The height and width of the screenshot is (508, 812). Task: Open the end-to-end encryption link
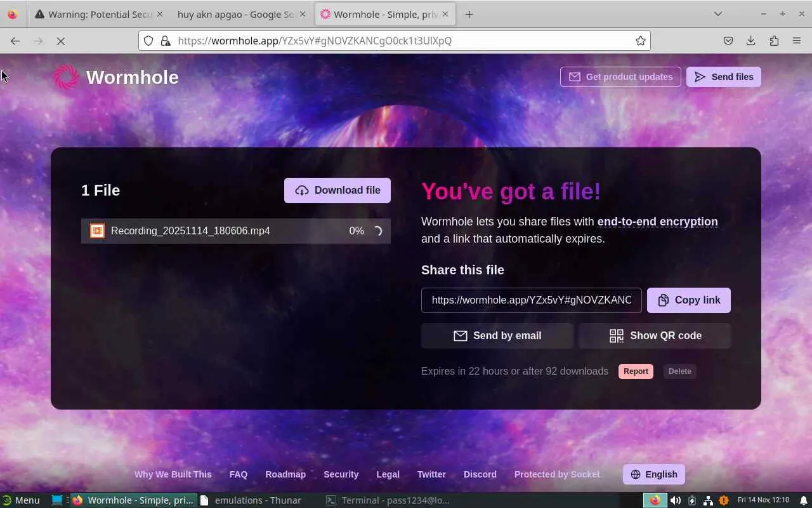point(658,222)
